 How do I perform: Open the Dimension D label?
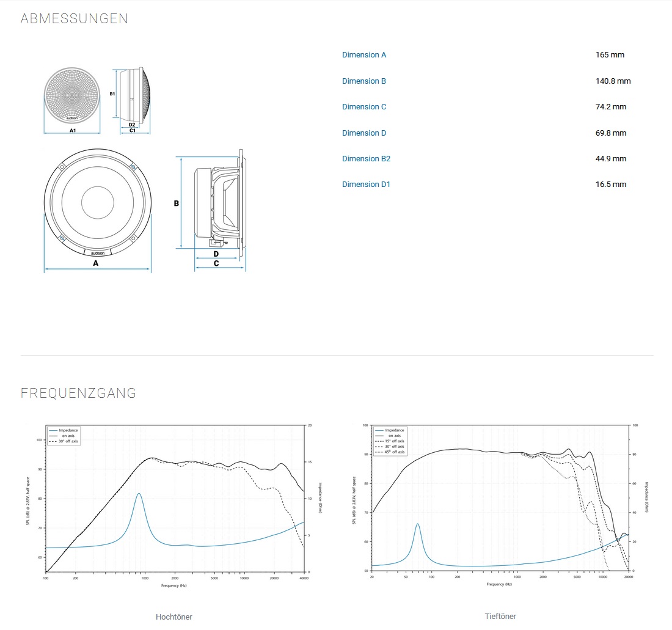pyautogui.click(x=364, y=133)
